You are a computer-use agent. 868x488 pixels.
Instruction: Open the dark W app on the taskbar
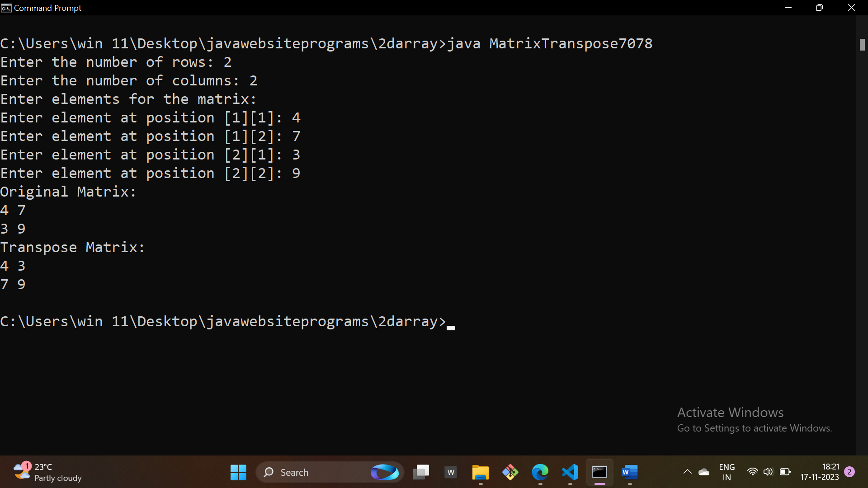pyautogui.click(x=451, y=472)
